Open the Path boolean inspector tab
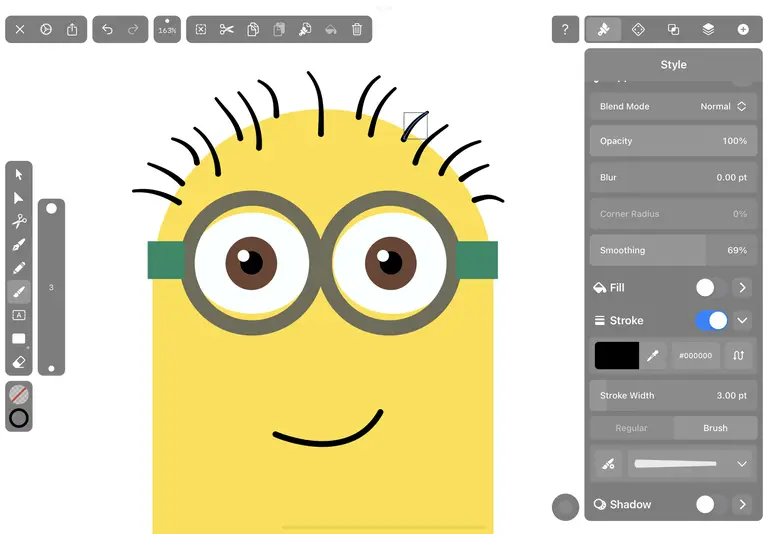Screen dimensions: 768x534 pos(673,29)
